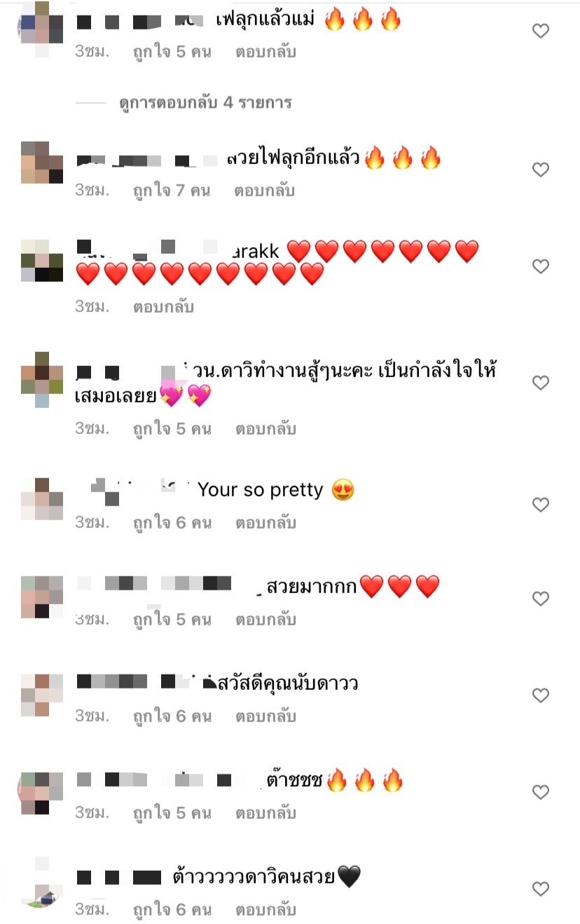Viewport: 580px width, 924px height.
Task: Tap ตอบกลับ under the red hearts comment
Action: 163,307
